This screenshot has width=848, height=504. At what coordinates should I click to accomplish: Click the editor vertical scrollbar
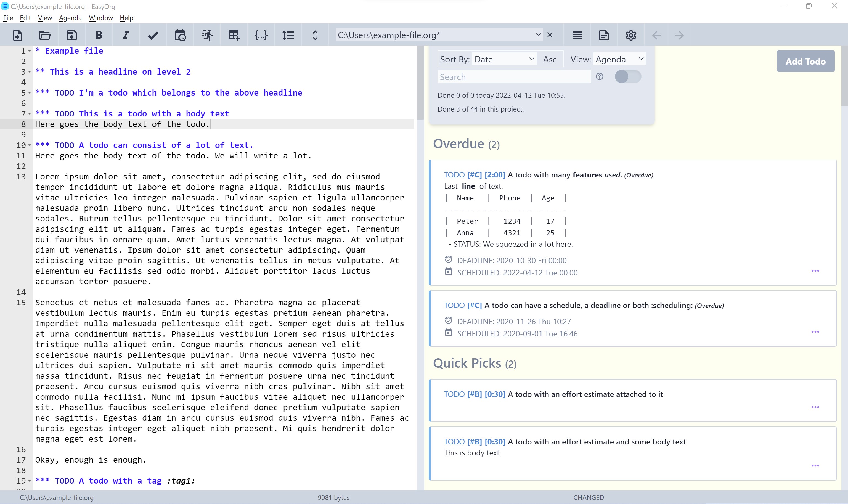tap(420, 83)
